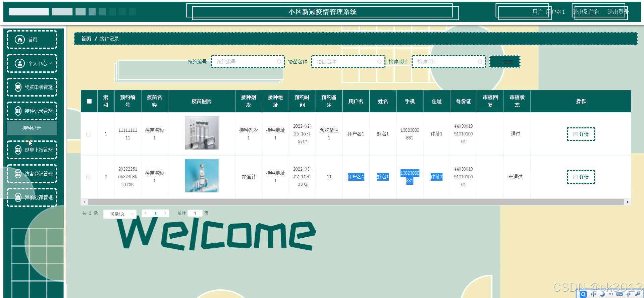Image resolution: width=644 pixels, height=298 pixels.
Task: Click the horizontal table scrollbar
Action: (x=356, y=202)
